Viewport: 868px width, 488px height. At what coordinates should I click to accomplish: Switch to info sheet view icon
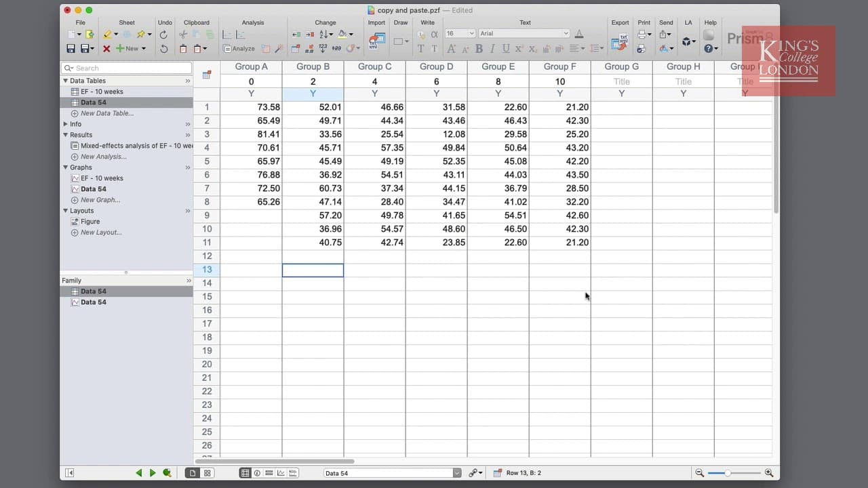coord(257,473)
